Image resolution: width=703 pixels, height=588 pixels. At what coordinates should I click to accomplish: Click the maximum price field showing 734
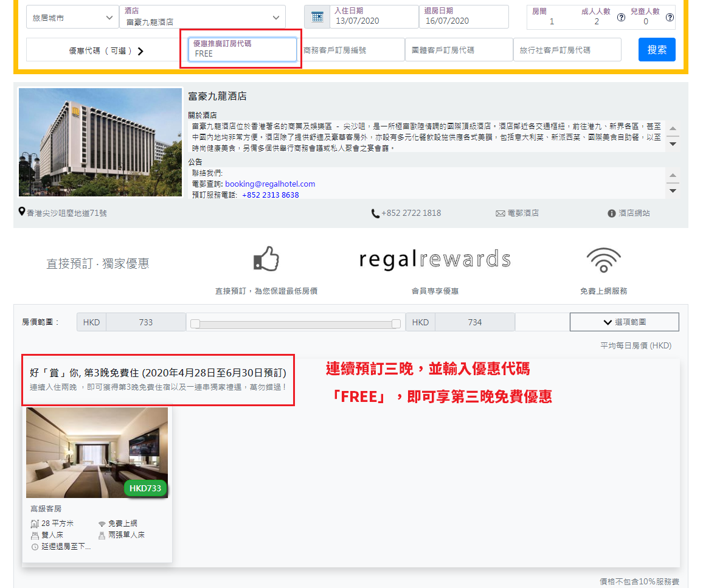point(475,322)
